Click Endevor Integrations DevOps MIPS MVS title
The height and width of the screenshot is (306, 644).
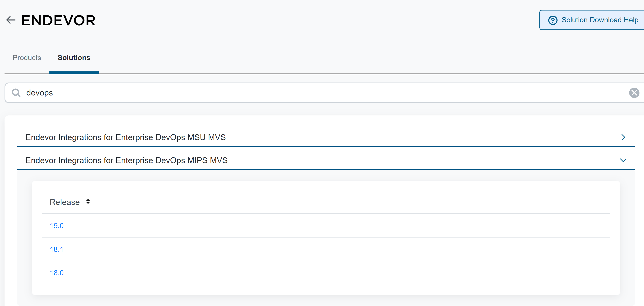[x=126, y=160]
